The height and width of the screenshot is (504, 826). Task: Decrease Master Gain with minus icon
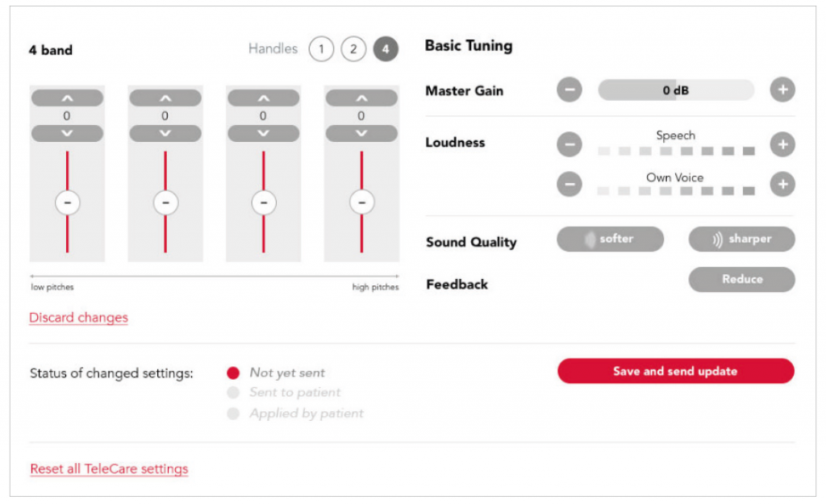click(x=569, y=90)
